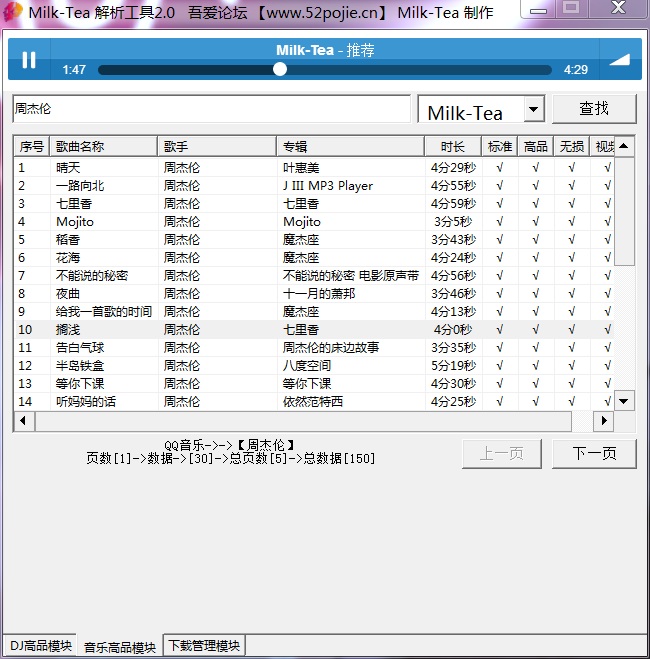Click the 高品 column header
The image size is (650, 659).
[x=536, y=147]
